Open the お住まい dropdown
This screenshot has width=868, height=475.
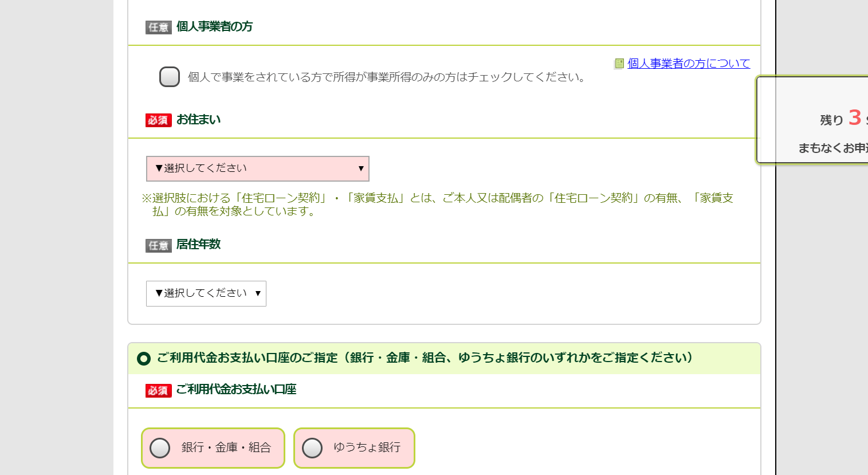(258, 168)
